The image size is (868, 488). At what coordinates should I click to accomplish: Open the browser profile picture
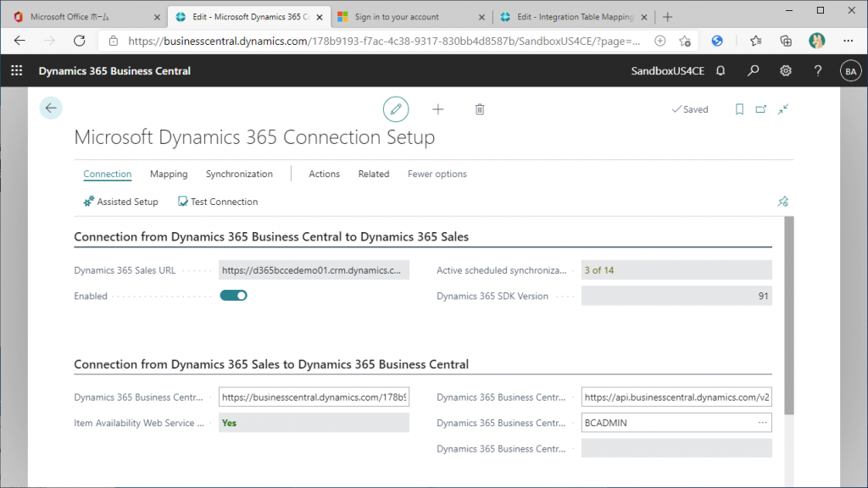817,41
